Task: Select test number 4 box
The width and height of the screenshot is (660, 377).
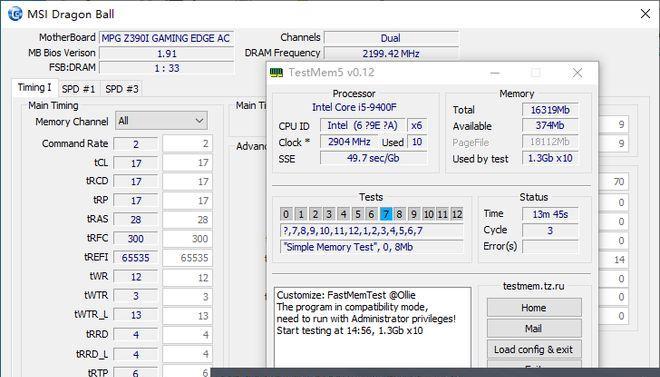Action: click(343, 214)
